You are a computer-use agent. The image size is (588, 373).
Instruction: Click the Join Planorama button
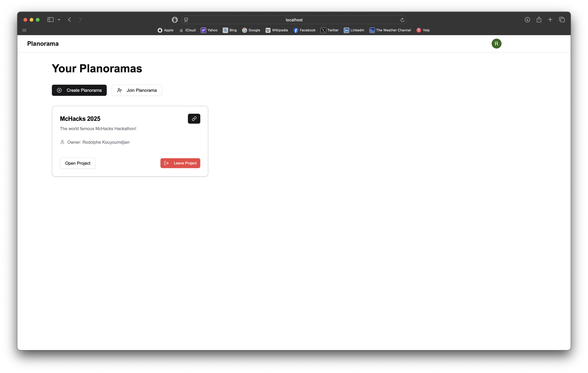coord(137,90)
